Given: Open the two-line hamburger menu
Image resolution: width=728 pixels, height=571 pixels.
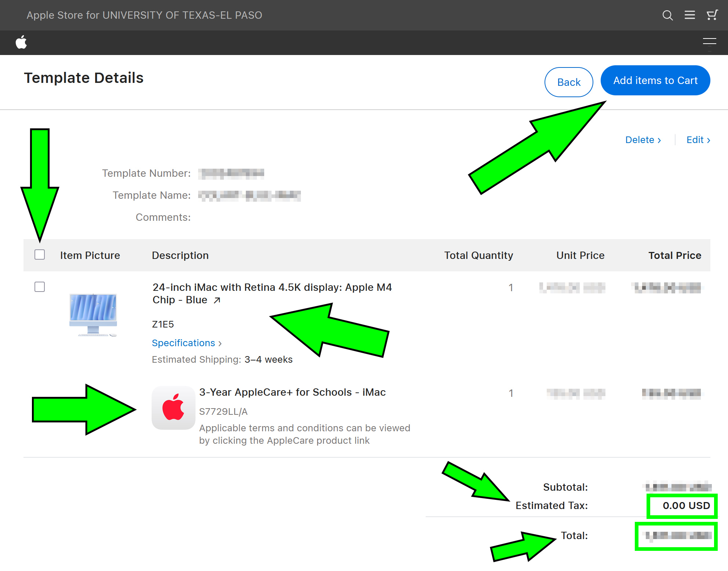Looking at the screenshot, I should [x=710, y=41].
